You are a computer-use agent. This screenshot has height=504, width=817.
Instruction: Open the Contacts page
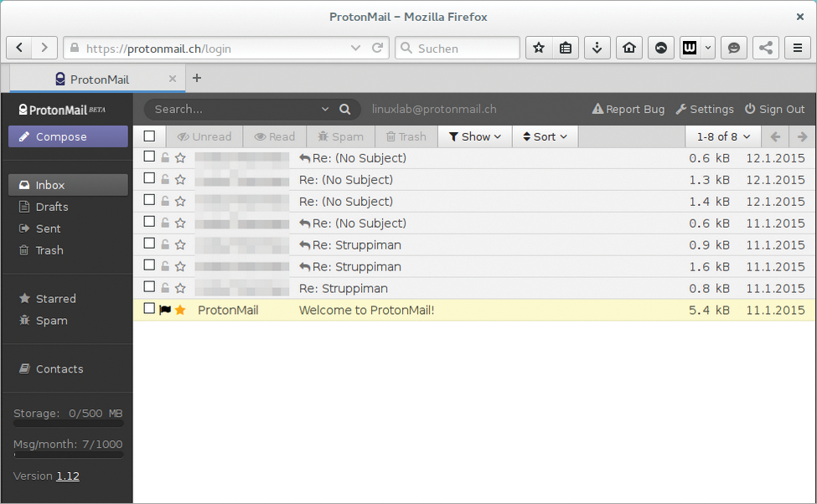pos(59,368)
